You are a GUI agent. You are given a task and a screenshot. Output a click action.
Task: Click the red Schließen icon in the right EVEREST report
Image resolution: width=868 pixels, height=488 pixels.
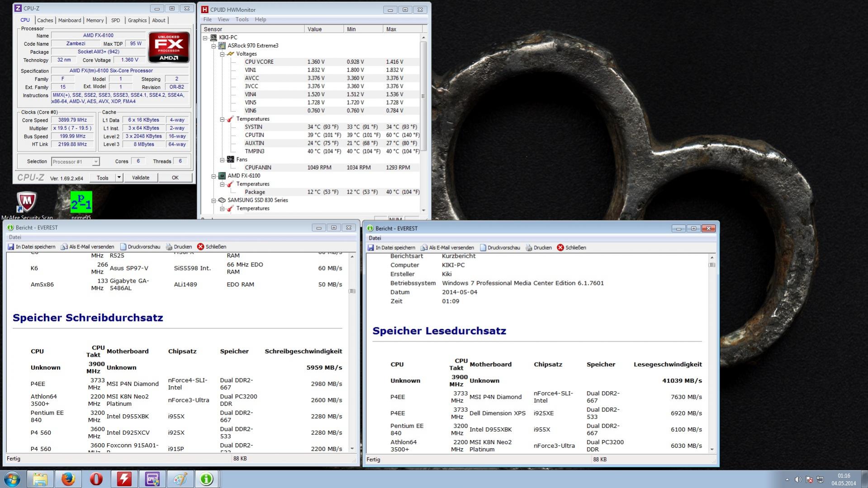(x=560, y=247)
